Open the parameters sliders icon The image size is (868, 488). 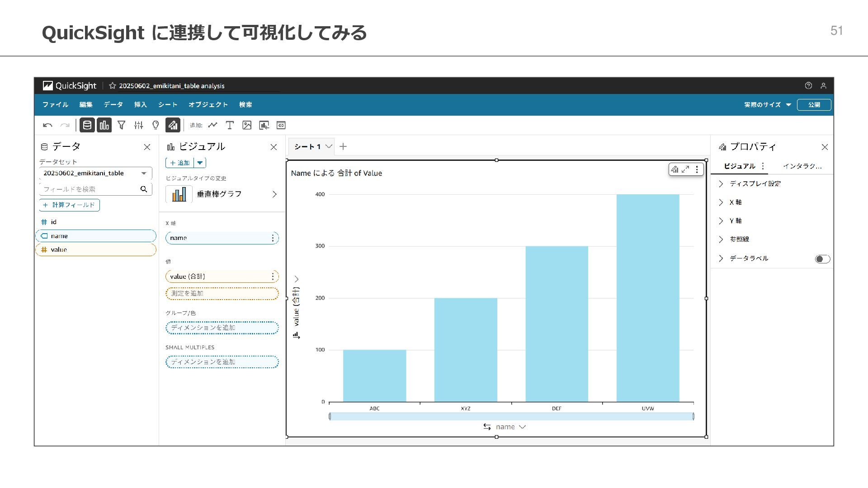[x=138, y=125]
